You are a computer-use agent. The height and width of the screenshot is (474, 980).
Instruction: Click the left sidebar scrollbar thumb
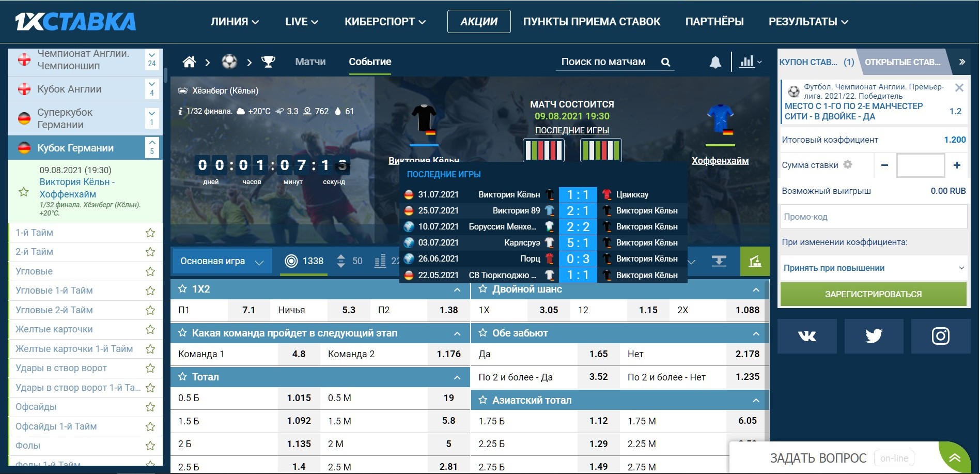(x=165, y=75)
